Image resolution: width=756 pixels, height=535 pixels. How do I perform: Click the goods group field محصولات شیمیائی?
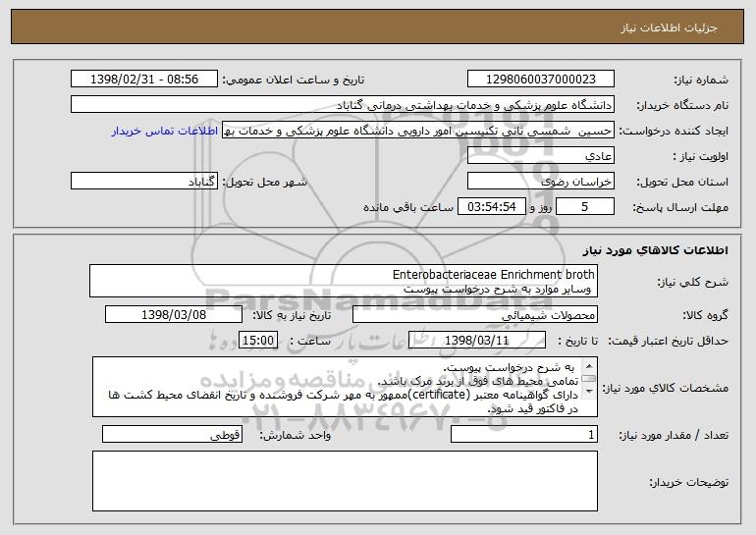[475, 315]
